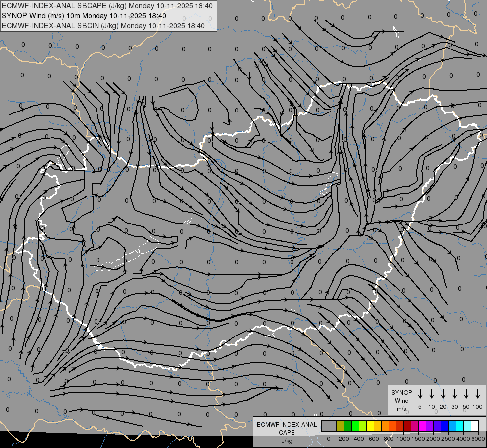Pick the gray swatch adjacent to the olive swatch
The height and width of the screenshot is (448, 487).
point(333,426)
